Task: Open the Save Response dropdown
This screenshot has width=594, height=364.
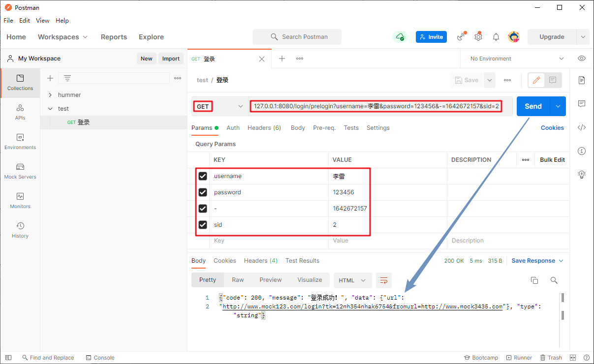Action: pyautogui.click(x=537, y=261)
